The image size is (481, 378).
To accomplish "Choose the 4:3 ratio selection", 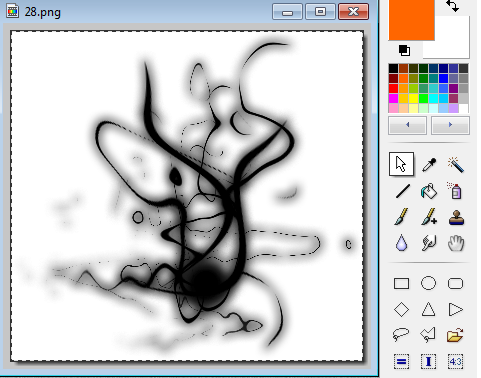I will 455,361.
